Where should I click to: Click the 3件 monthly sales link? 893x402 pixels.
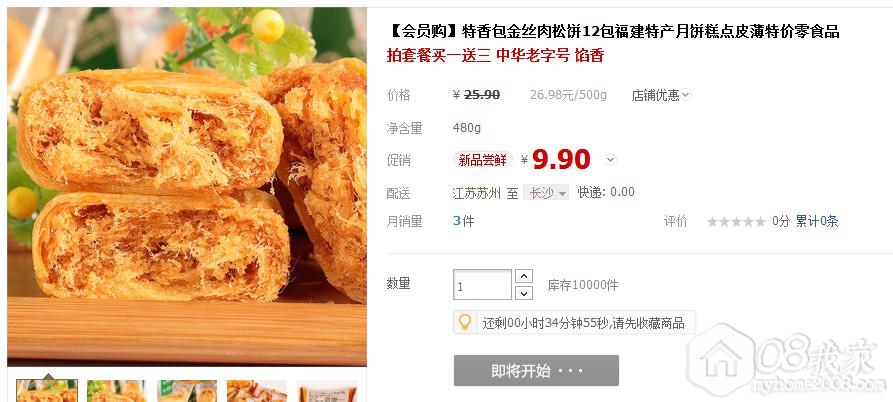(463, 221)
